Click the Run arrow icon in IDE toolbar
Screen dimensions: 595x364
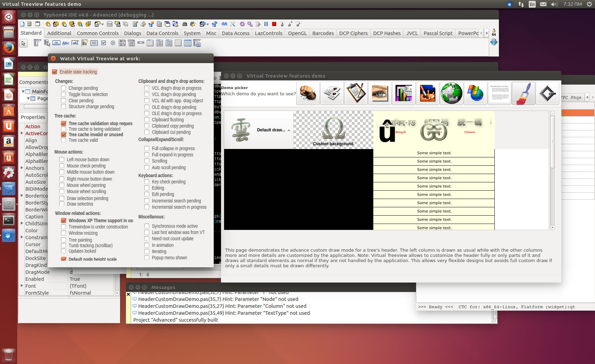[258, 24]
